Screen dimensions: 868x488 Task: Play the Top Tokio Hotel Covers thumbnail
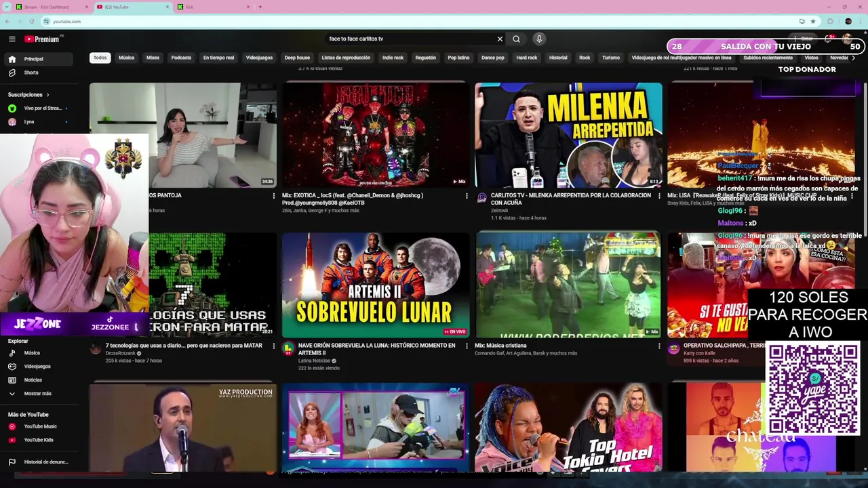(x=568, y=427)
